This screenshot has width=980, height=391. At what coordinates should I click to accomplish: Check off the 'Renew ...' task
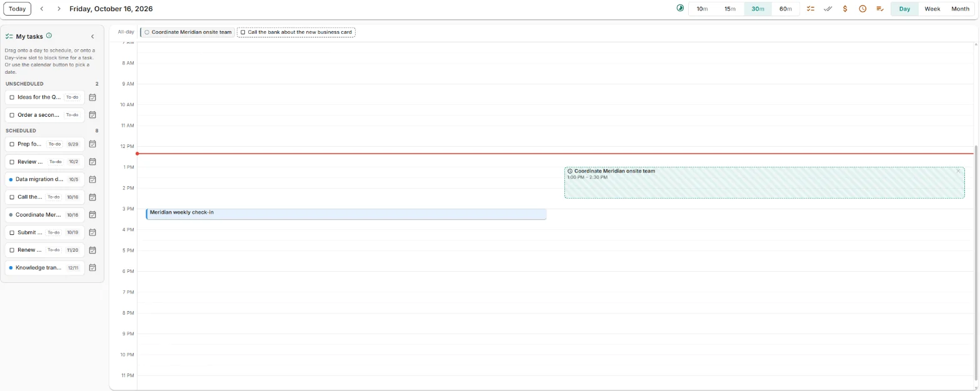(x=12, y=250)
